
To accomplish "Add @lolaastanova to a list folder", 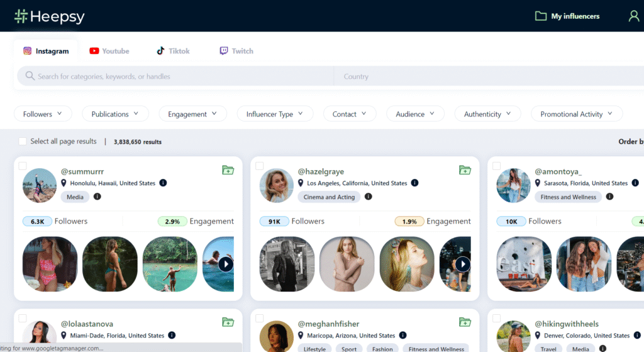I will (x=228, y=322).
